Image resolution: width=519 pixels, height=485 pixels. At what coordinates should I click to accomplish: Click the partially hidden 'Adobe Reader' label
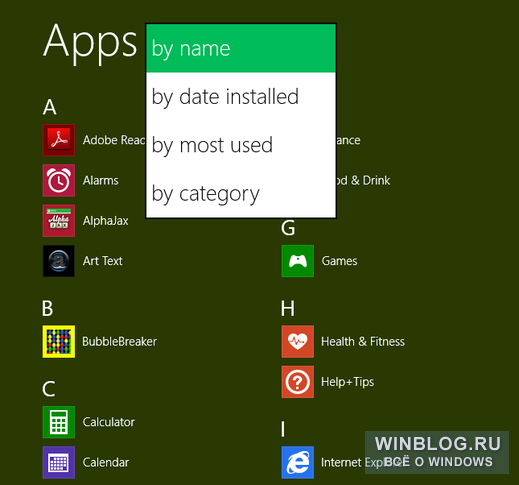click(x=114, y=140)
